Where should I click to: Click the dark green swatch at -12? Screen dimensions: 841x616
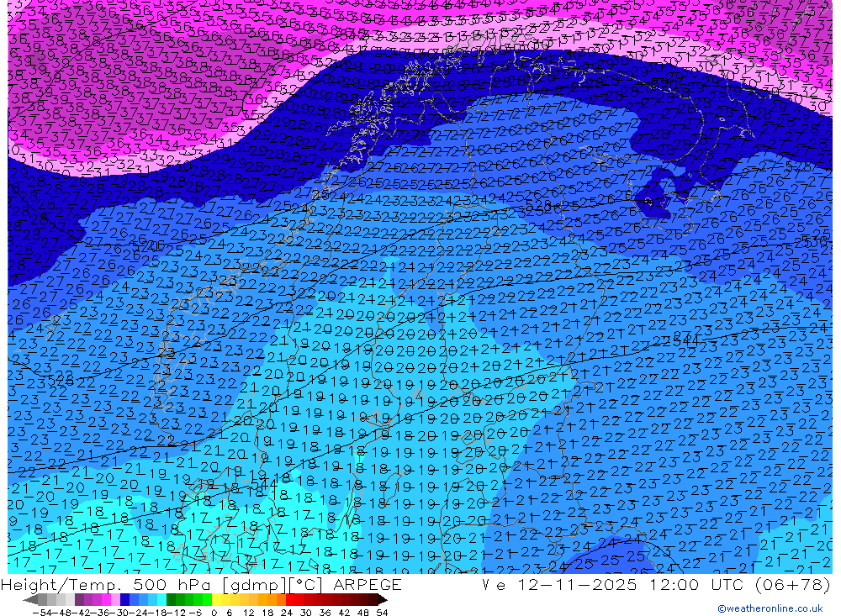pos(171,599)
